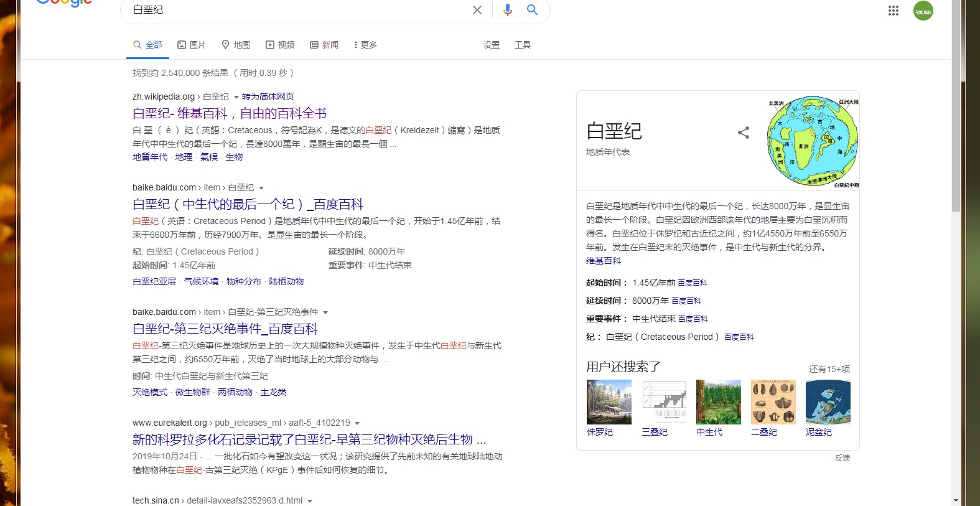980x506 pixels.
Task: Start voice search with the microphone icon
Action: point(508,10)
